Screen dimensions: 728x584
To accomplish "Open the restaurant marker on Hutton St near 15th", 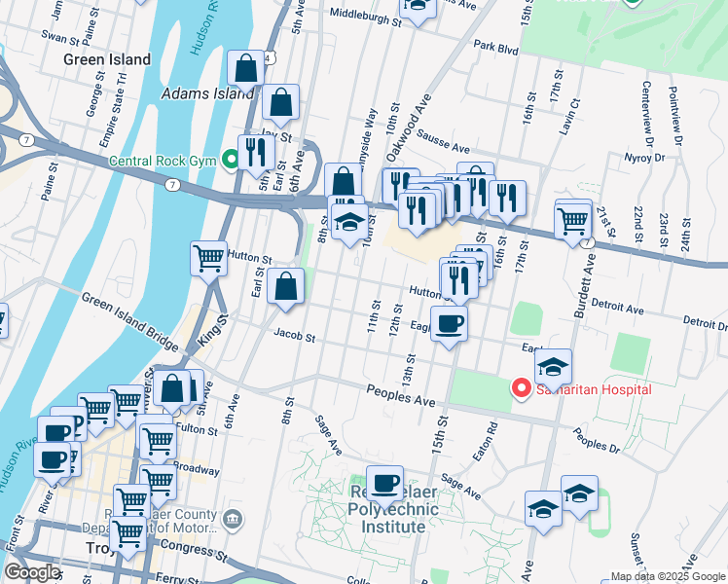I will pyautogui.click(x=459, y=283).
